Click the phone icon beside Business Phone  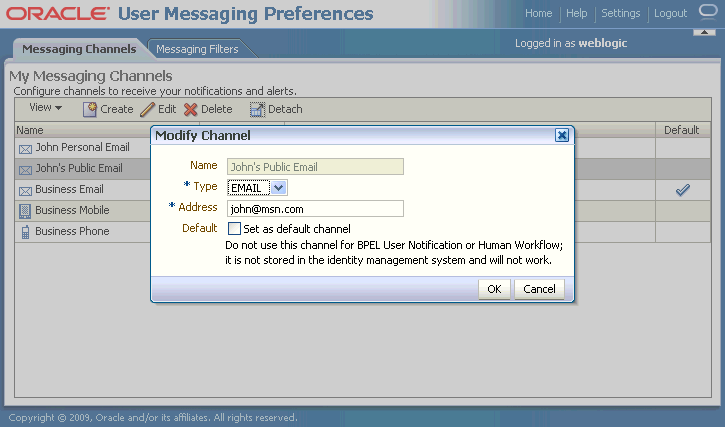[25, 232]
